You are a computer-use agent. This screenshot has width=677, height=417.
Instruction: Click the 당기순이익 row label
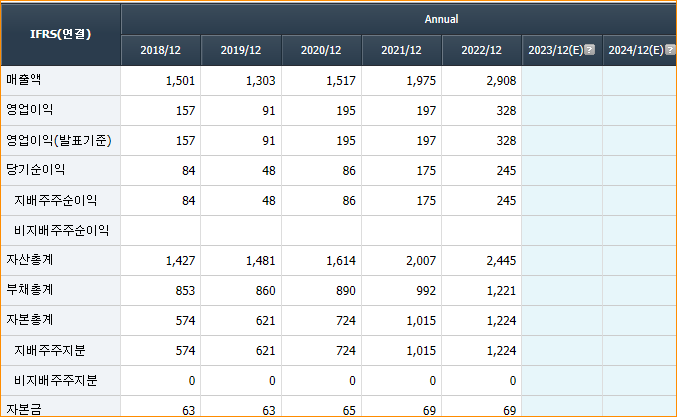(x=35, y=170)
